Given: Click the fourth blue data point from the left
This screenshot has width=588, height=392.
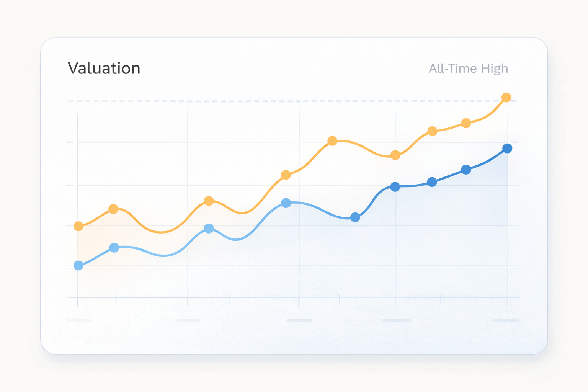Looking at the screenshot, I should (286, 203).
